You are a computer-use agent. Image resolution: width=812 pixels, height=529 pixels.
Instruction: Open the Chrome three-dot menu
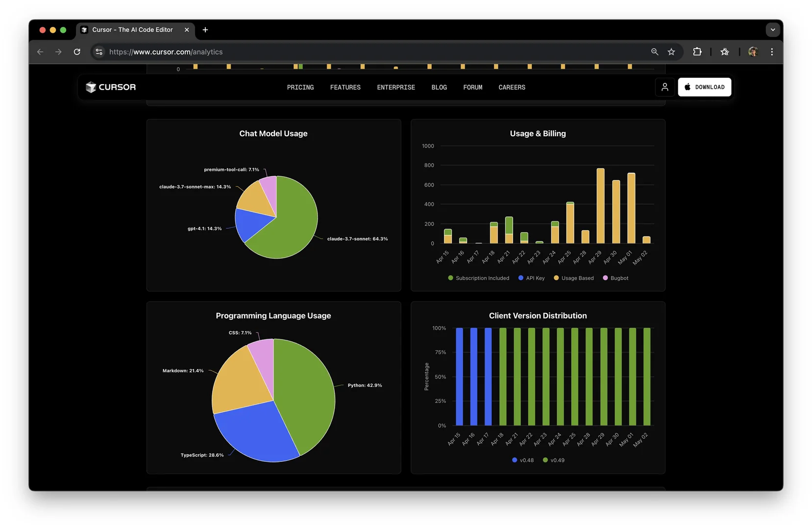(x=772, y=52)
